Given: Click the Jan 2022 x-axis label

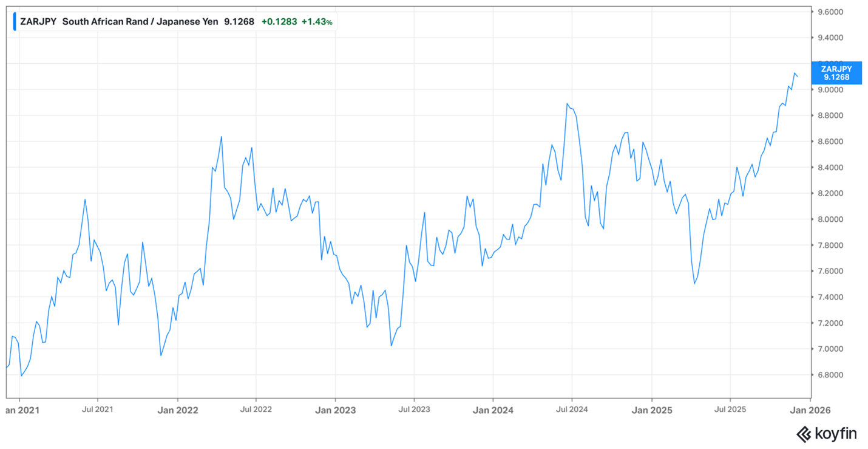Looking at the screenshot, I should (177, 410).
